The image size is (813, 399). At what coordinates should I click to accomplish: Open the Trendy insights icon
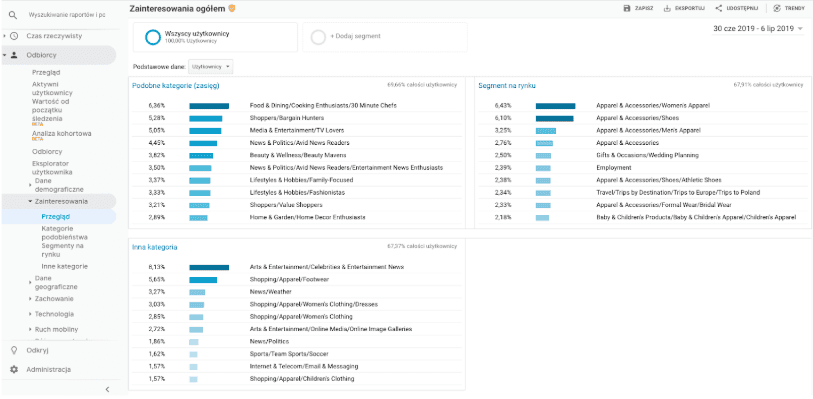(x=777, y=8)
